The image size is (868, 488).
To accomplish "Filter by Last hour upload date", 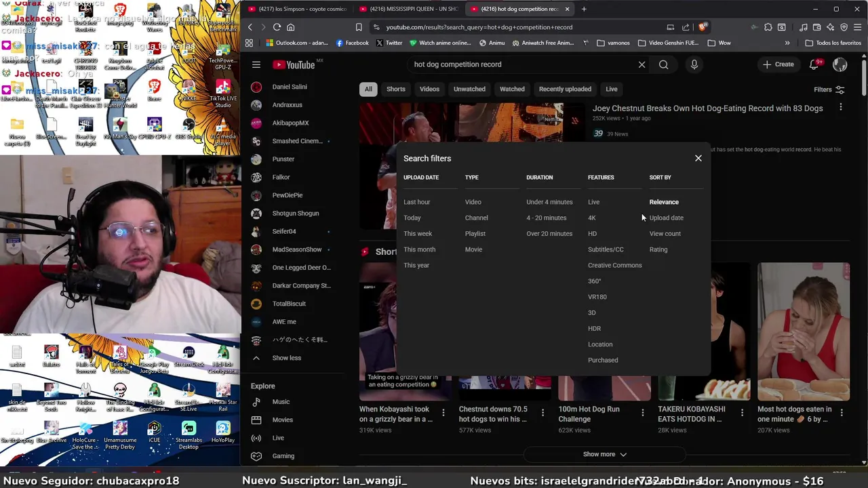I will point(416,202).
